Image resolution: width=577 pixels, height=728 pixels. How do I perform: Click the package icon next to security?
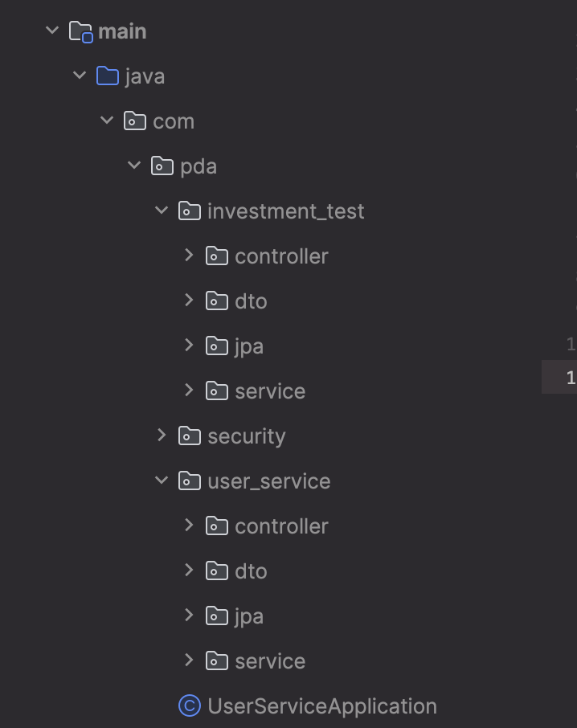coord(189,436)
